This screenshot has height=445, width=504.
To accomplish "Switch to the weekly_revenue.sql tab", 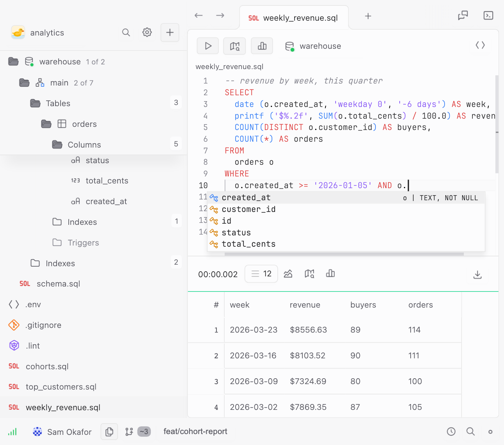I will pos(293,18).
